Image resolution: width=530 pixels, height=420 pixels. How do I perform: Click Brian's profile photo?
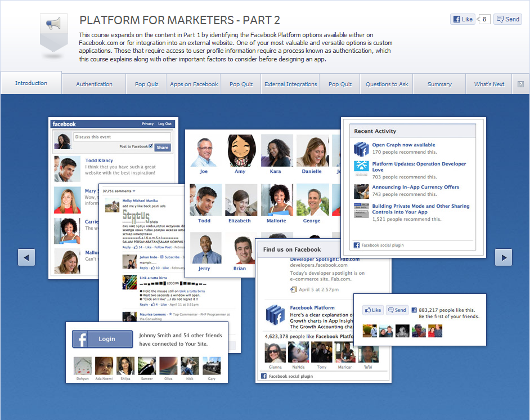[x=241, y=248]
